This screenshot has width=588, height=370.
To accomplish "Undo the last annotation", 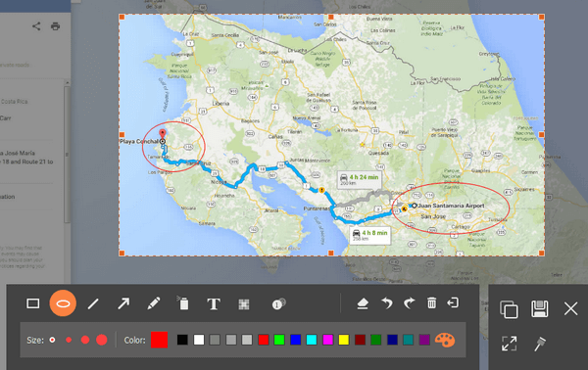I will pos(387,303).
